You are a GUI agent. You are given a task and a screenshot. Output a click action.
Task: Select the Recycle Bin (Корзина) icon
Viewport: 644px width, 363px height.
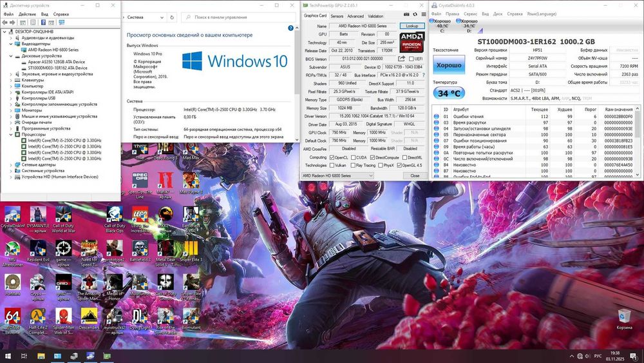tap(624, 319)
